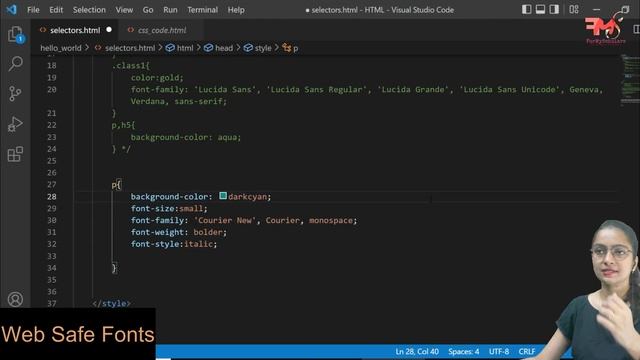
Task: Click the html breadcrumb item
Action: (185, 48)
